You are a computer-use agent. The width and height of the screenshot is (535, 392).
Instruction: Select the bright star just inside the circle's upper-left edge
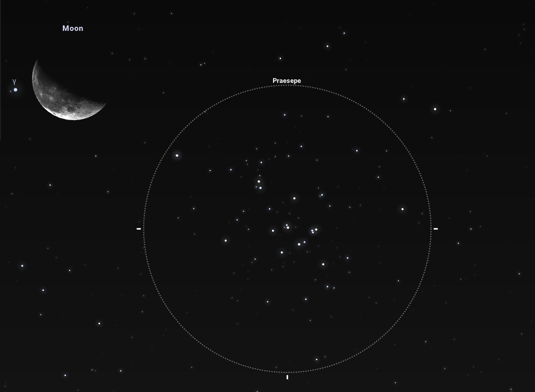[177, 155]
